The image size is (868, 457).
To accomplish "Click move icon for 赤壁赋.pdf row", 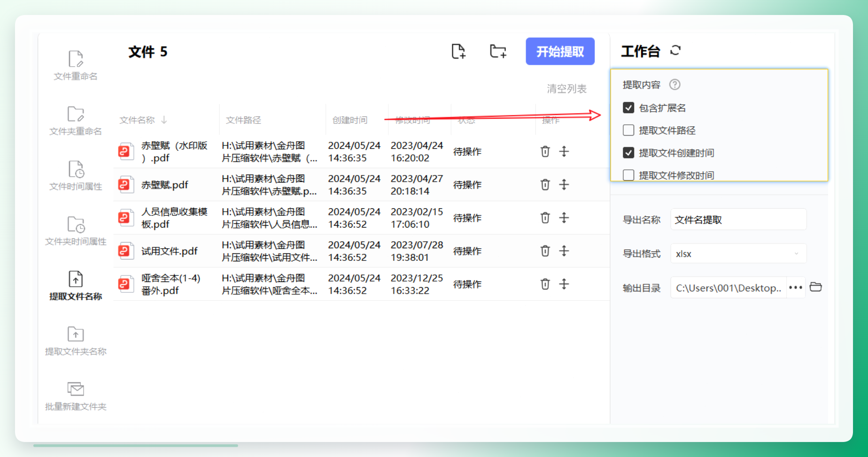I will (564, 184).
